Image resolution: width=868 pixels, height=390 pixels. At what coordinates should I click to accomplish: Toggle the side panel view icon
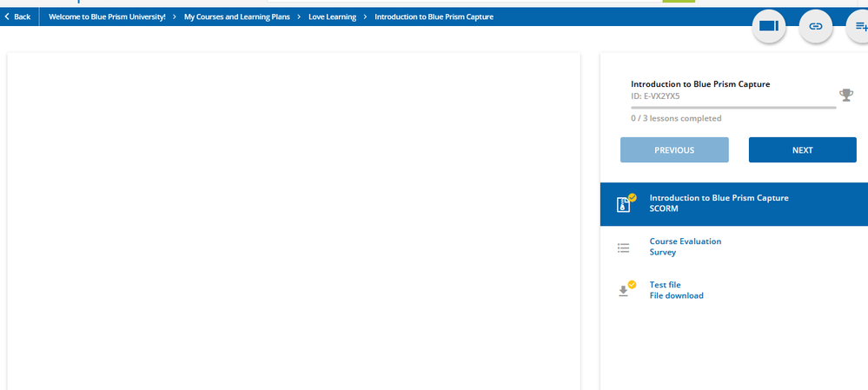(769, 26)
